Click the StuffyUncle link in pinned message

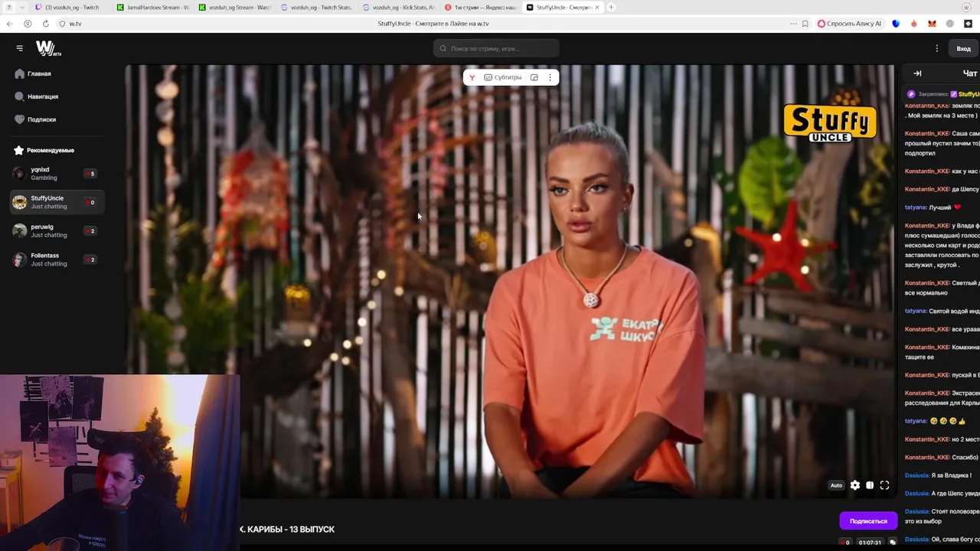[969, 94]
